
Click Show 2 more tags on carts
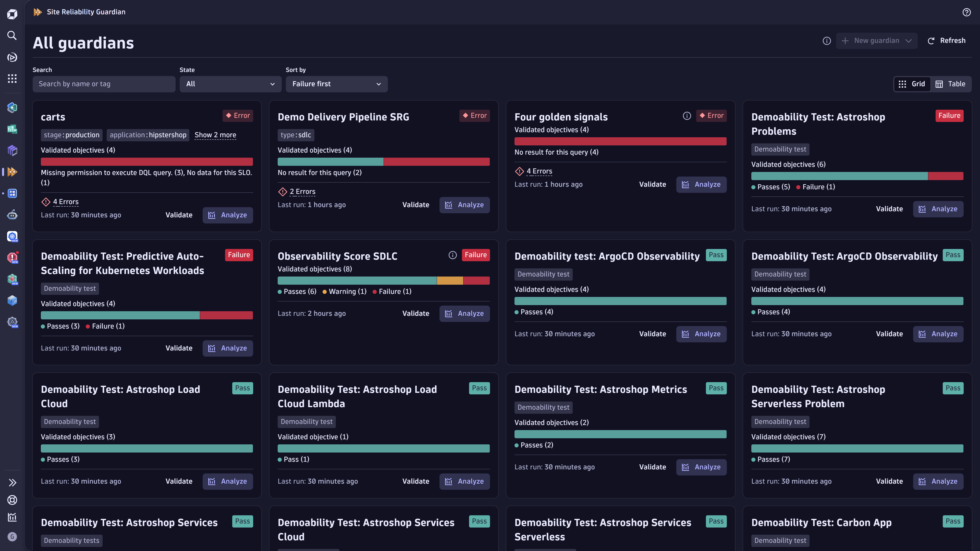coord(215,135)
